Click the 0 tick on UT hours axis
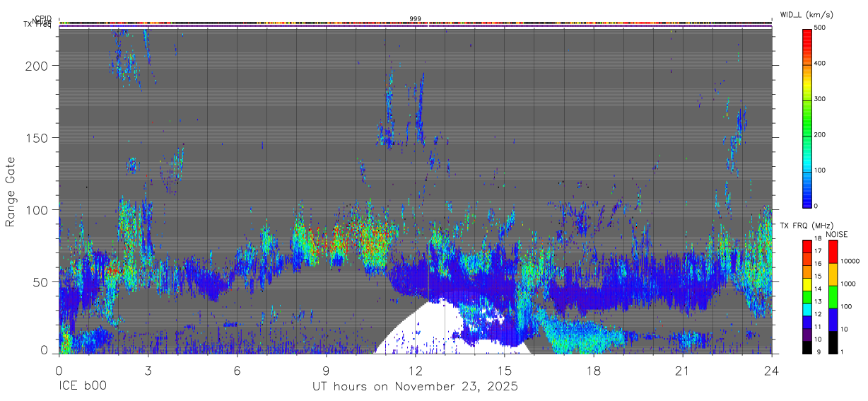The height and width of the screenshot is (401, 868). (59, 371)
